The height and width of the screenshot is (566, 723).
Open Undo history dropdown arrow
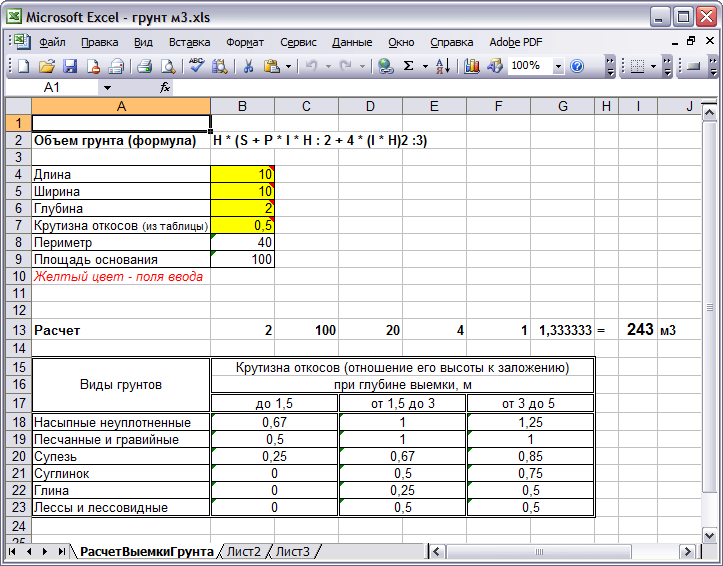[x=328, y=66]
